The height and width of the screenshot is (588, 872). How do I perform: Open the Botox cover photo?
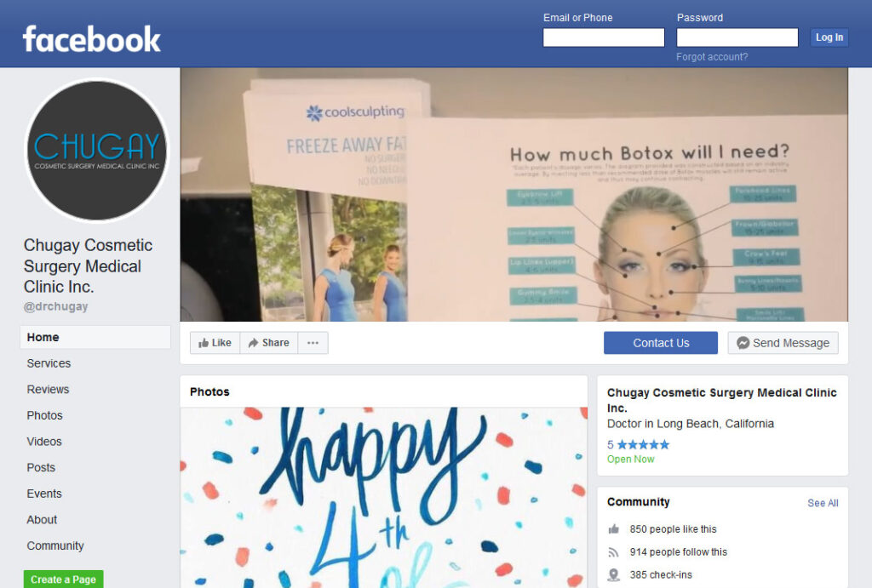pos(513,195)
